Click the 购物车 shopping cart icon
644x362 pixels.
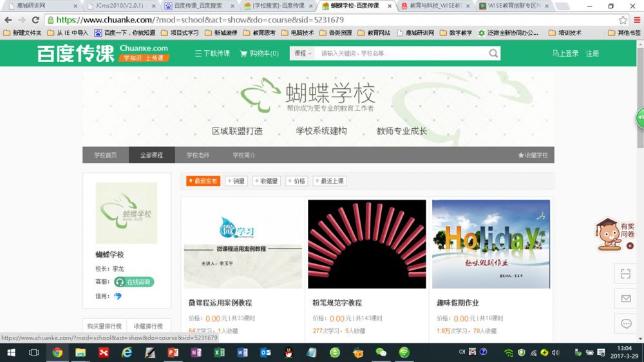pos(244,53)
